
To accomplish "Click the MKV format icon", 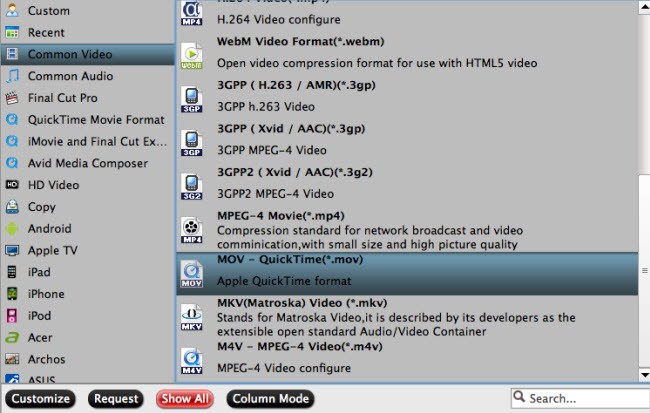I will (x=192, y=318).
